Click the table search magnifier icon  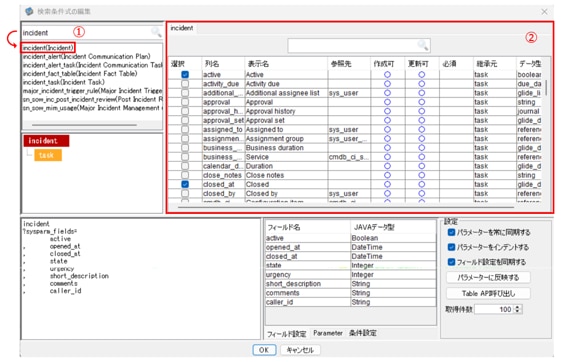point(156,32)
